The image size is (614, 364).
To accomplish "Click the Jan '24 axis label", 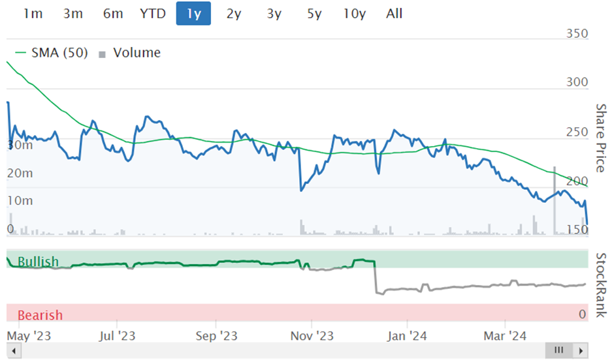I will point(407,336).
